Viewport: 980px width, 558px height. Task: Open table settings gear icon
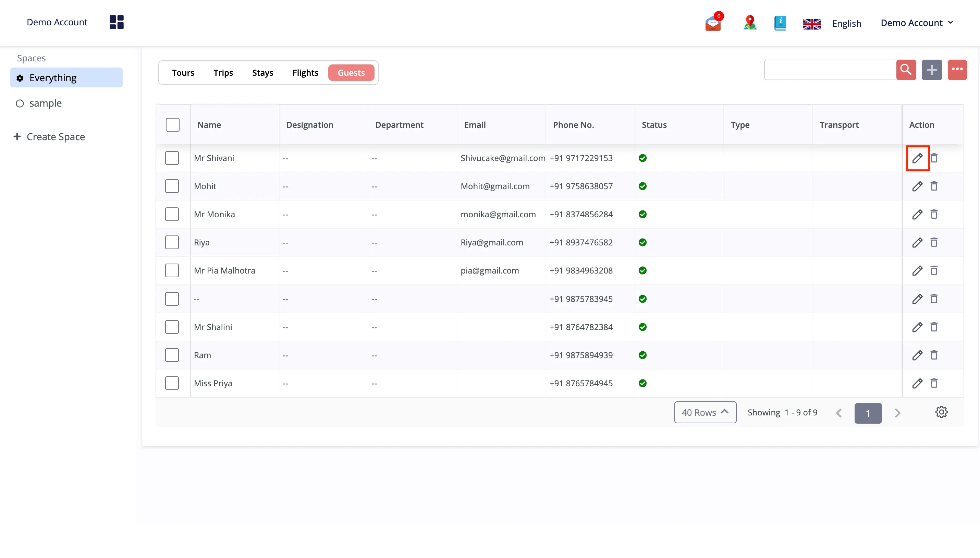[941, 412]
